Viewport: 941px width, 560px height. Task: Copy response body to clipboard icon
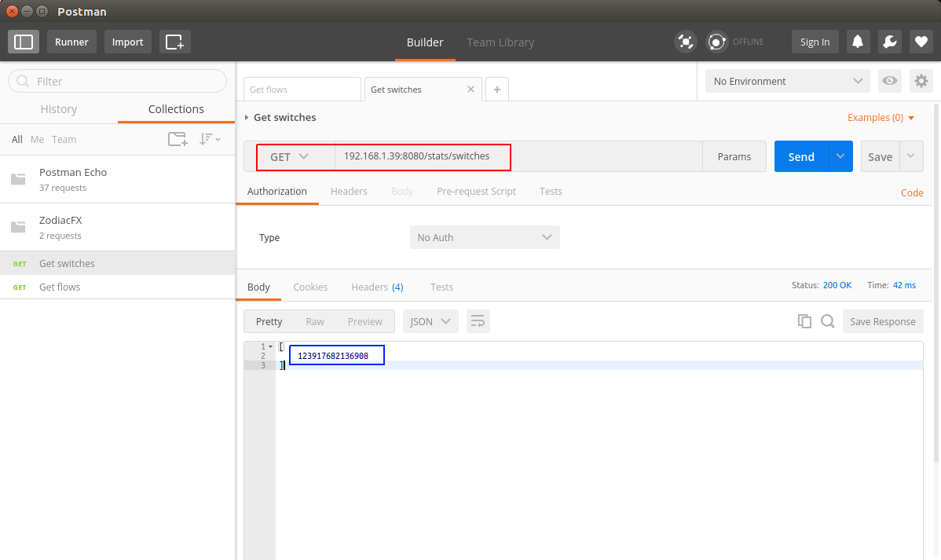click(x=804, y=321)
